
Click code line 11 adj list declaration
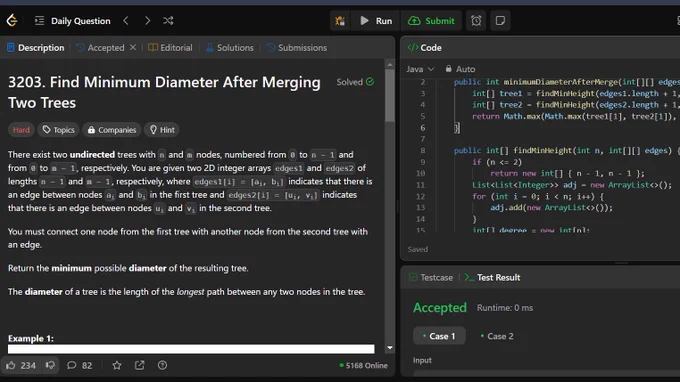click(572, 185)
